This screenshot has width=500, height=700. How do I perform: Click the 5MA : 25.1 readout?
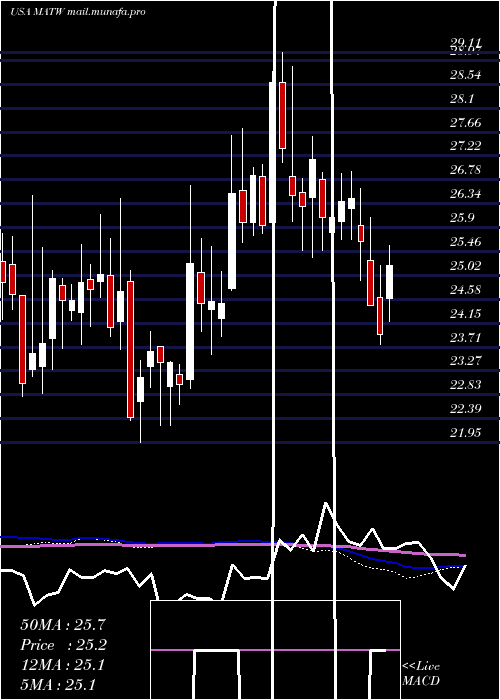[58, 685]
